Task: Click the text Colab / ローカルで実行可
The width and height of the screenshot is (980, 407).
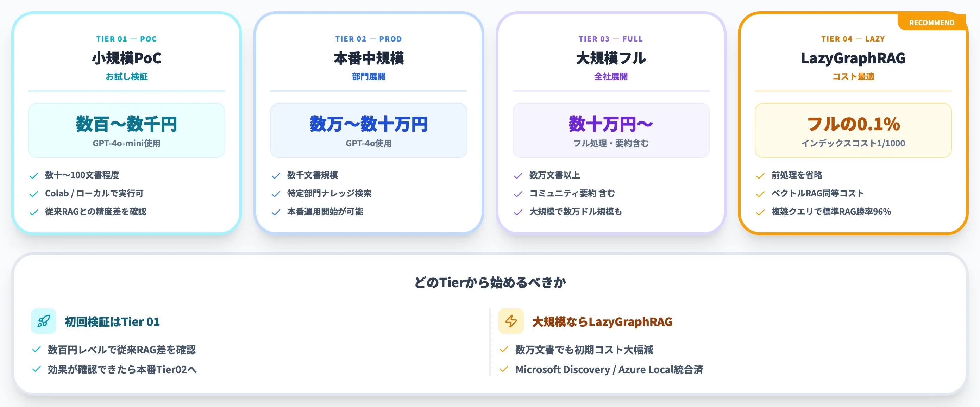Action: pyautogui.click(x=94, y=194)
